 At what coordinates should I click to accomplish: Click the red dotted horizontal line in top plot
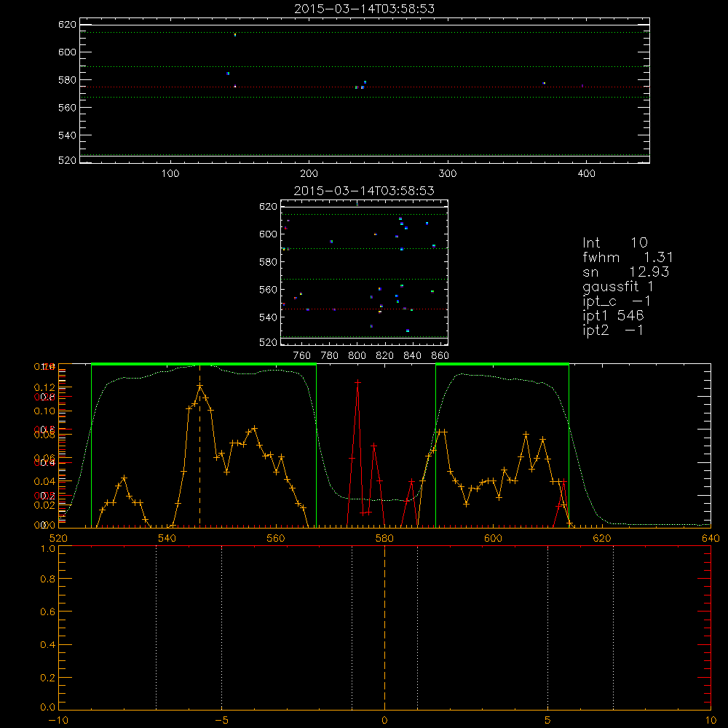click(x=365, y=87)
